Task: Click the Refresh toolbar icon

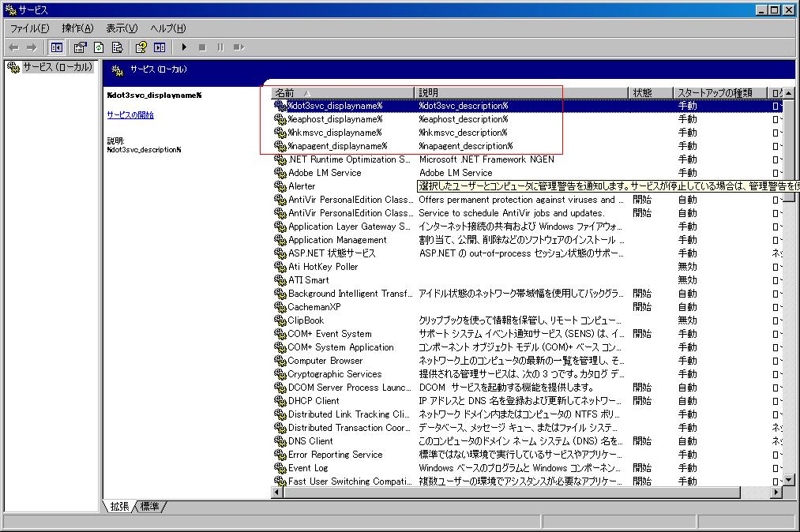Action: click(99, 47)
